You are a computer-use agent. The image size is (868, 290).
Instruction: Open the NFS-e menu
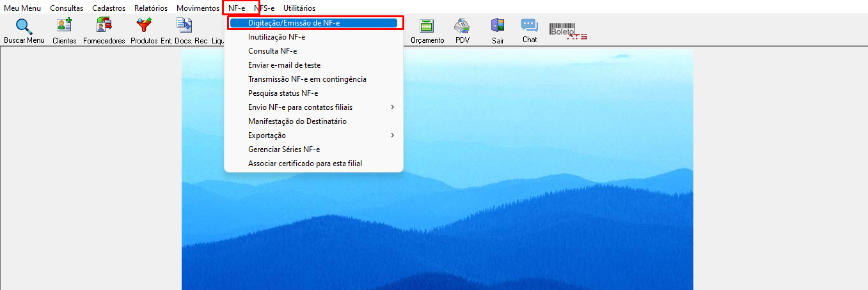pyautogui.click(x=264, y=8)
